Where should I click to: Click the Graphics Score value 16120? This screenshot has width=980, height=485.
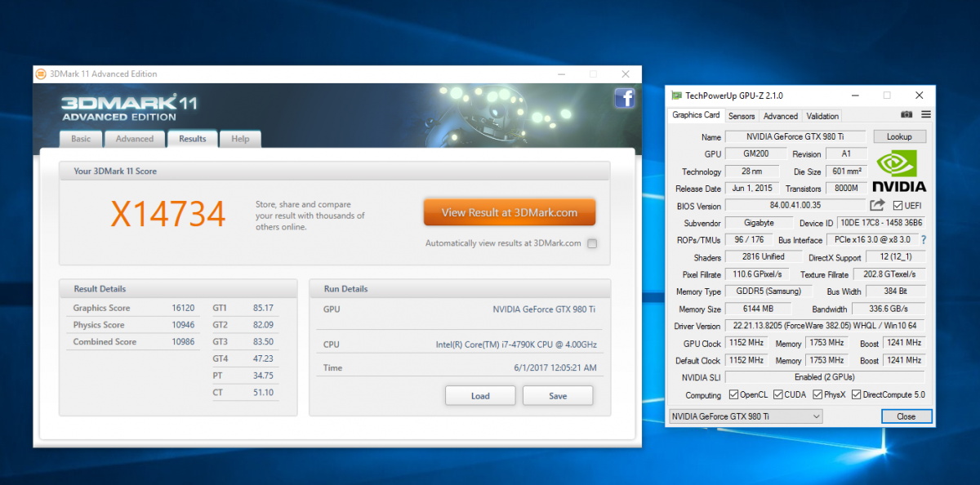[183, 308]
